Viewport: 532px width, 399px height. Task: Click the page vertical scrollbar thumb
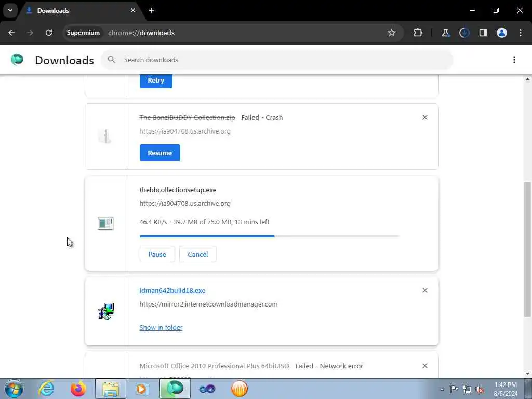[x=527, y=250]
